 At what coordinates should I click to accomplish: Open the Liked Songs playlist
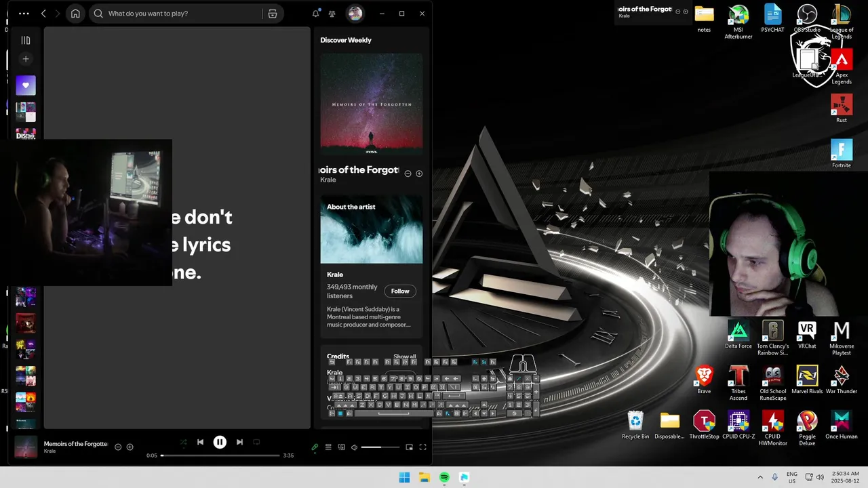click(26, 85)
